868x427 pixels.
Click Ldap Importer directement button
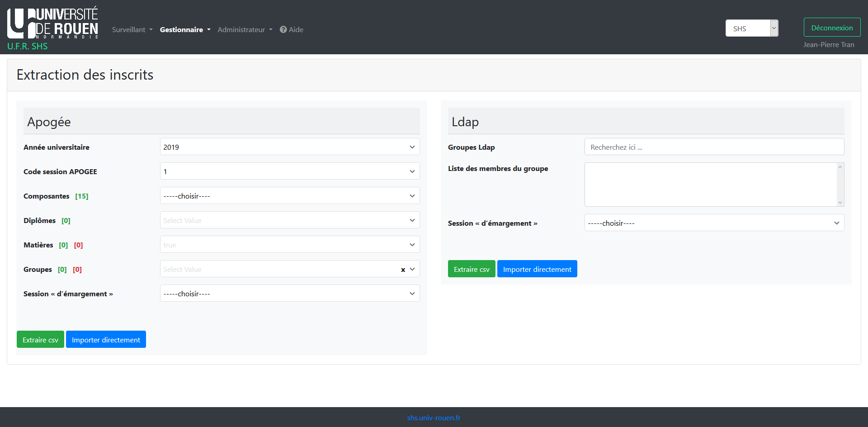(x=537, y=269)
